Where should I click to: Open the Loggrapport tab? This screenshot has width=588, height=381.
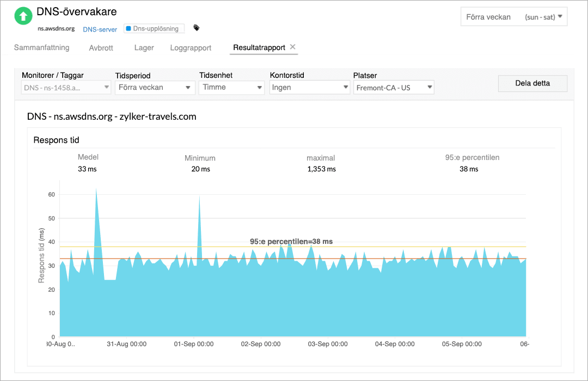pyautogui.click(x=190, y=48)
